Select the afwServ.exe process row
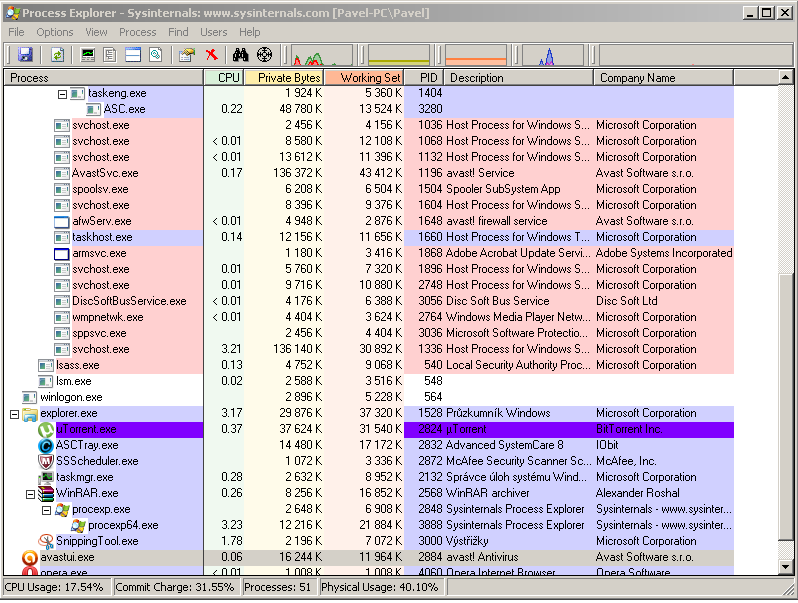Viewport: 798px width, 603px height. [368, 221]
